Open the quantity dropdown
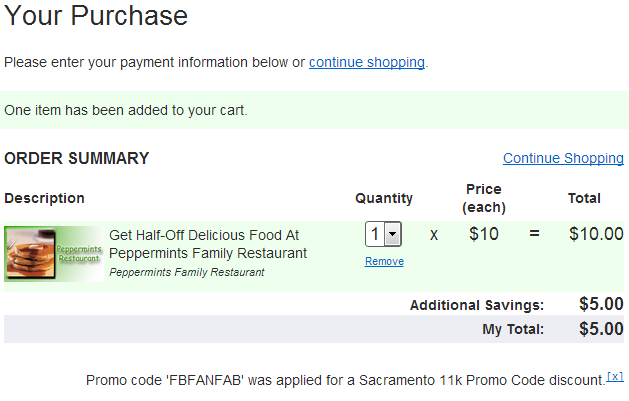The width and height of the screenshot is (629, 401). [x=383, y=234]
